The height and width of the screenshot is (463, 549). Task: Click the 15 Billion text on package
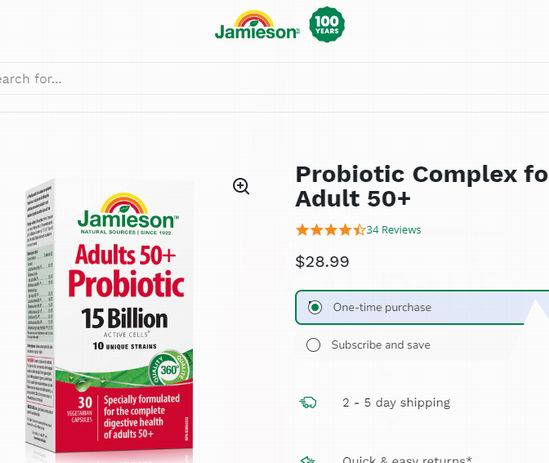(125, 318)
